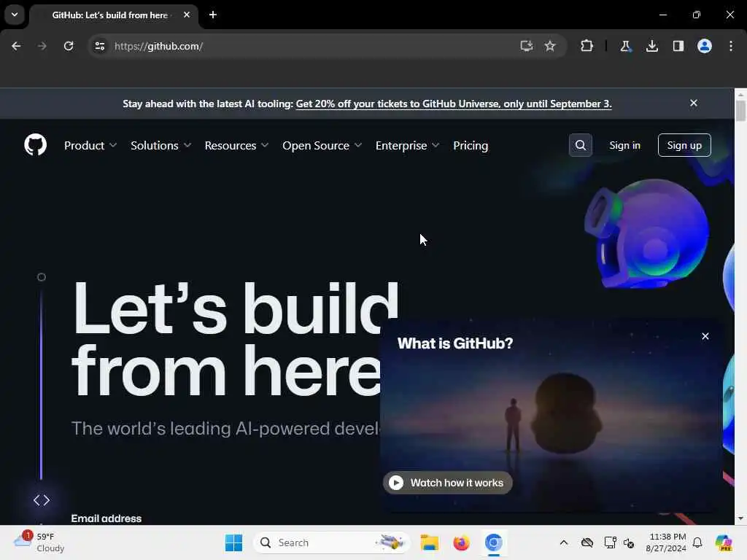Open the weather widget showing 59°F Cloudy

click(x=39, y=542)
